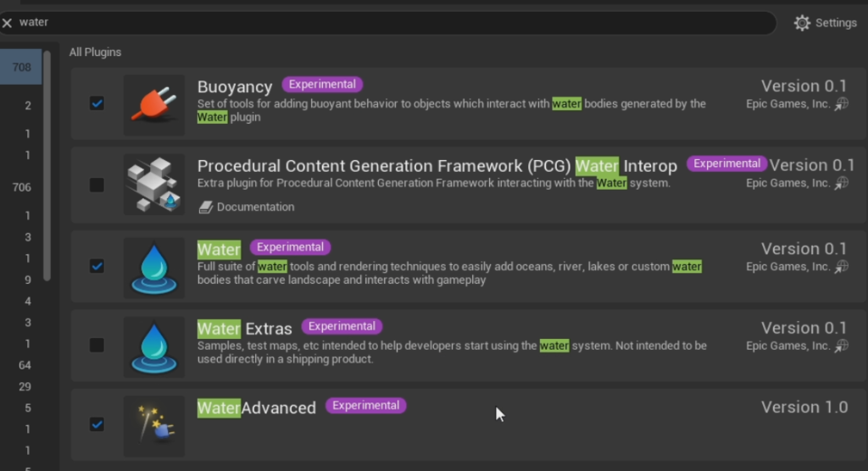Click the Water Extras droplet icon

click(154, 347)
